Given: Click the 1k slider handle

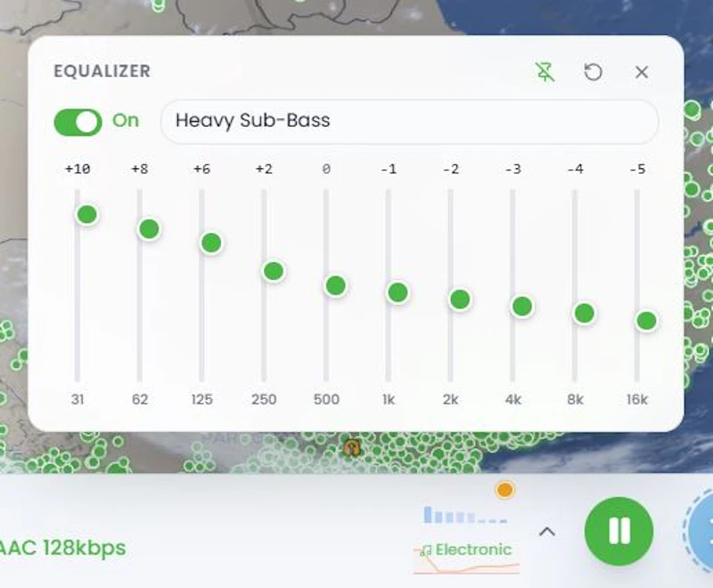Looking at the screenshot, I should click(x=397, y=292).
